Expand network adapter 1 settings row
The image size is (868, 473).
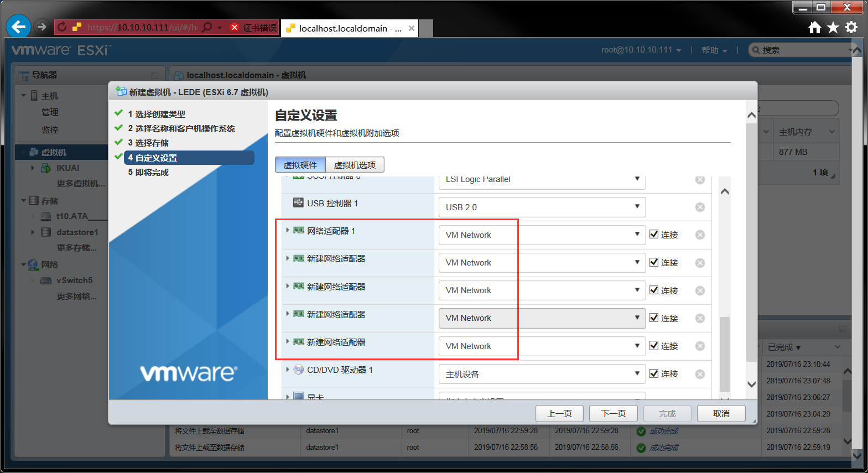[288, 231]
